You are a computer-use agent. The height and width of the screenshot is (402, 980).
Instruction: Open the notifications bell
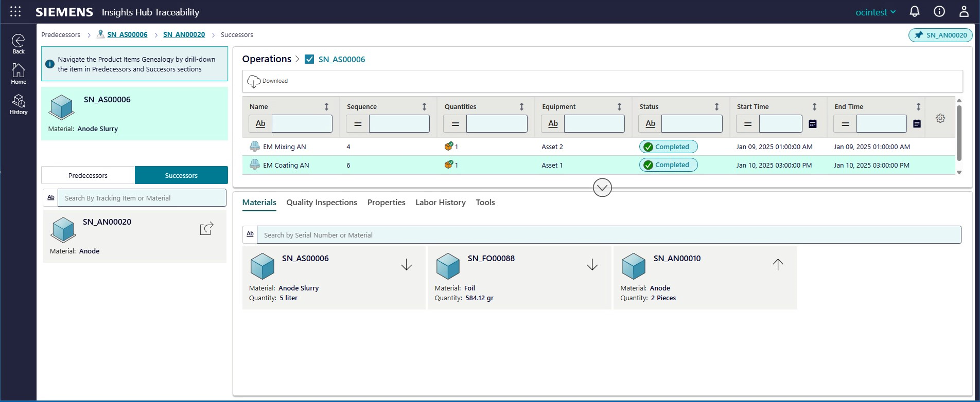click(x=915, y=12)
